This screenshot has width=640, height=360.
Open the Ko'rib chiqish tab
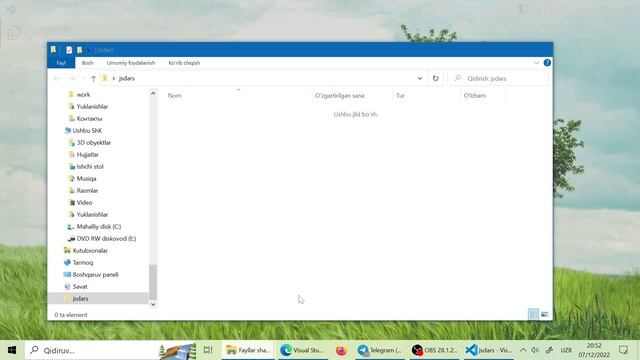point(184,63)
